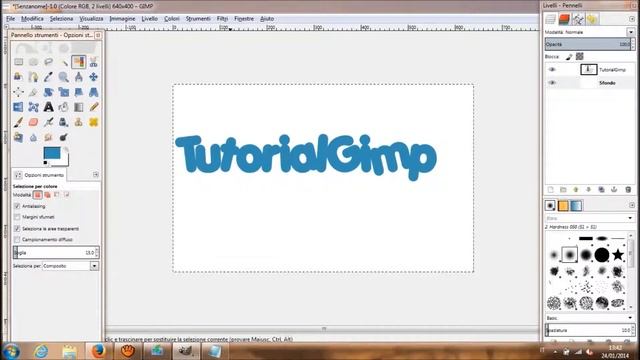Select the Blend gradient tool
Image resolution: width=640 pixels, height=360 pixels.
[x=79, y=107]
